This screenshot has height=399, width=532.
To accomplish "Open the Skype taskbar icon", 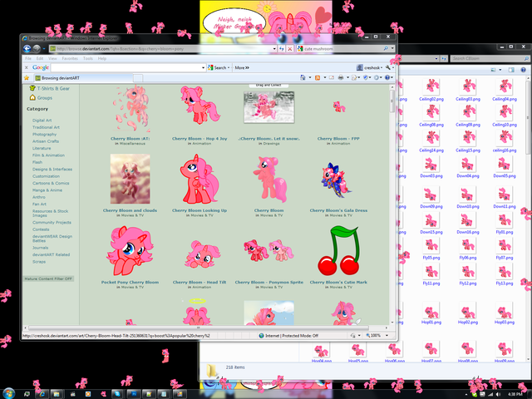I will (118, 394).
